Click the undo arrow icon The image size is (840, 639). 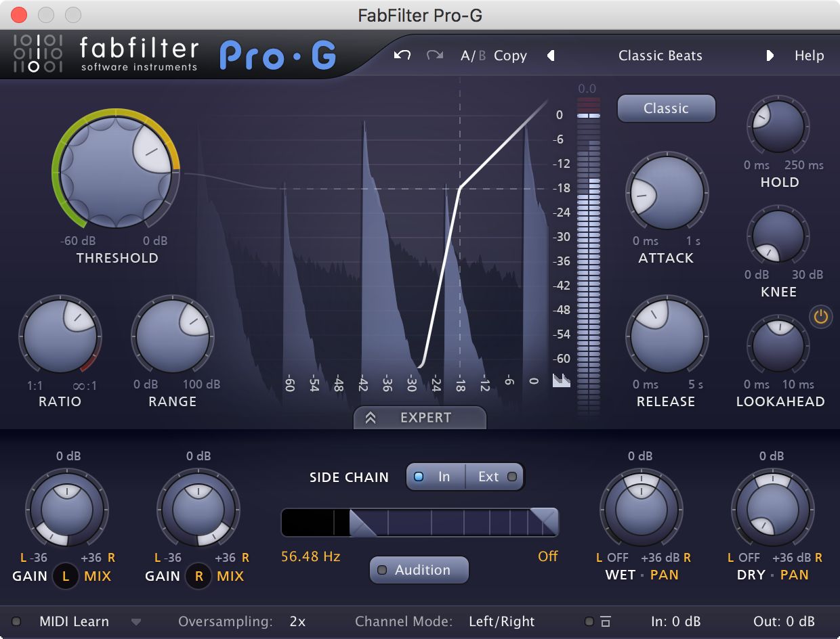[x=402, y=56]
